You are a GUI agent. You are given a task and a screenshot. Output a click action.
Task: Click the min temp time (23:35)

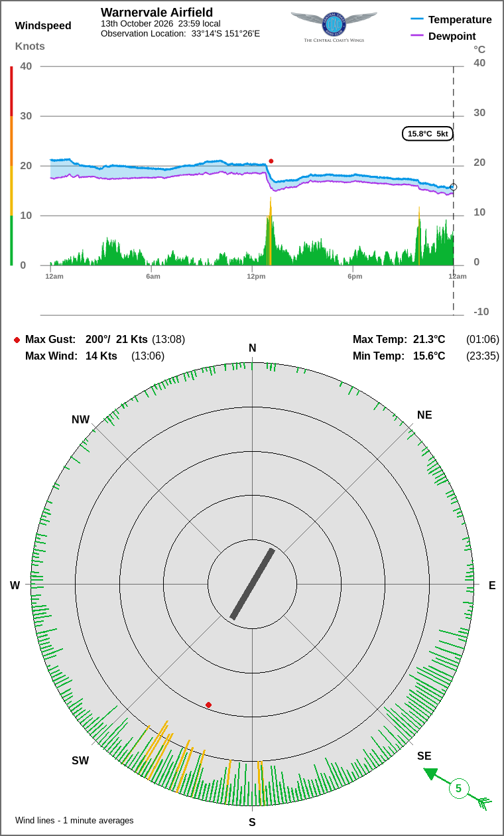pyautogui.click(x=483, y=356)
